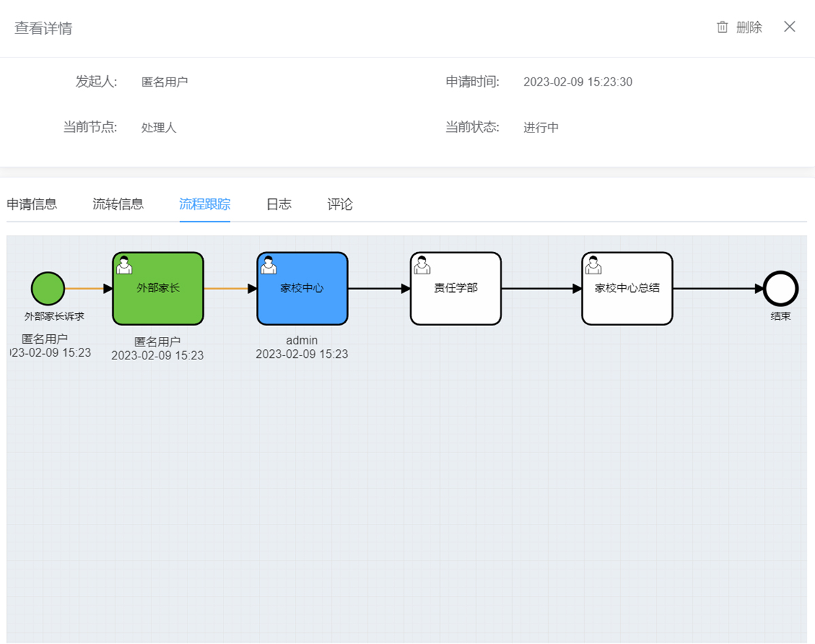
Task: Click the orange arrow into 家校中心
Action: (230, 289)
